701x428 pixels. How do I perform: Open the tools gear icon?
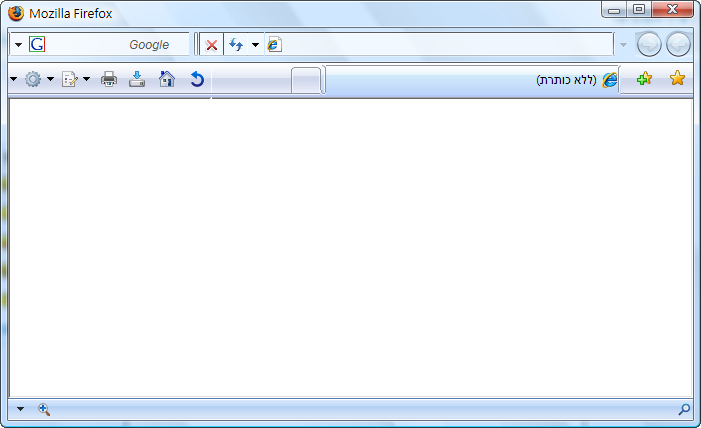(x=33, y=79)
